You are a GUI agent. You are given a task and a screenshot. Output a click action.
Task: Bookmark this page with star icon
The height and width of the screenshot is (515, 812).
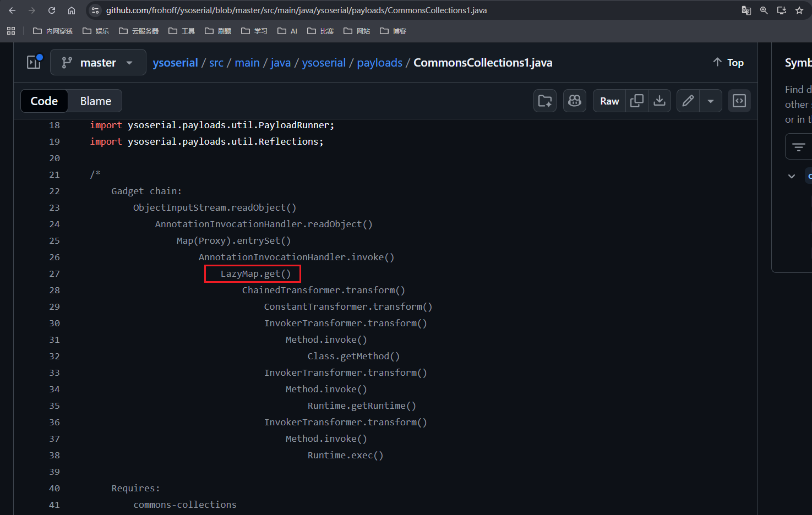pyautogui.click(x=799, y=10)
